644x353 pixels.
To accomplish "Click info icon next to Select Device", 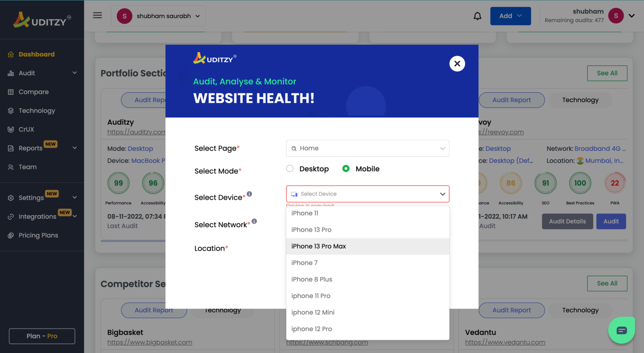I will (249, 194).
